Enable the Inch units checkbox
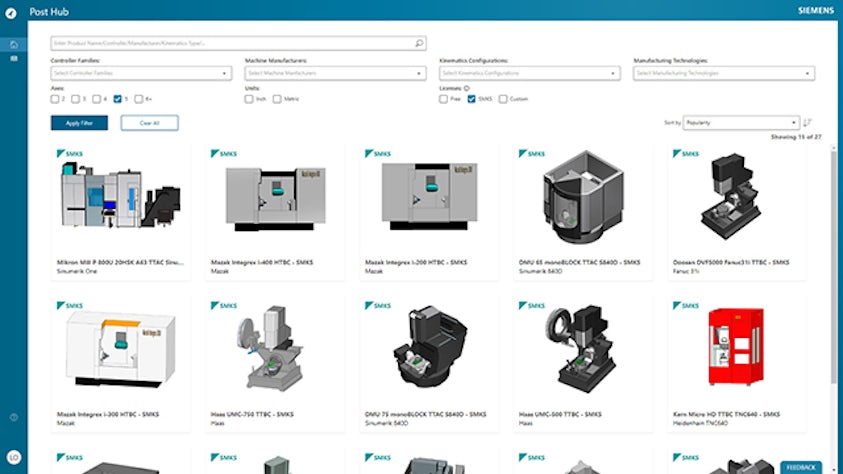 [x=249, y=99]
